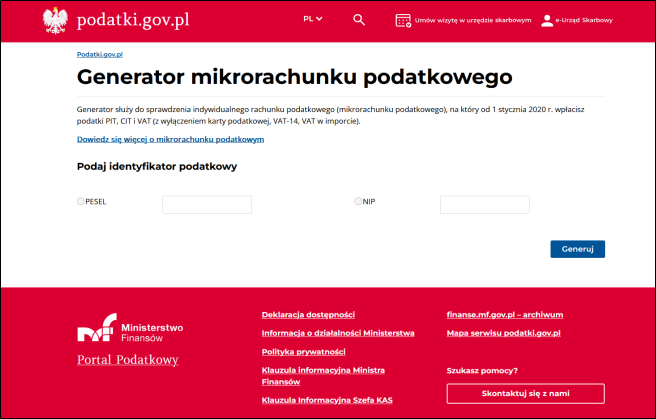Go to Podatki.gov.pl breadcrumb
The image size is (656, 419).
coord(100,54)
